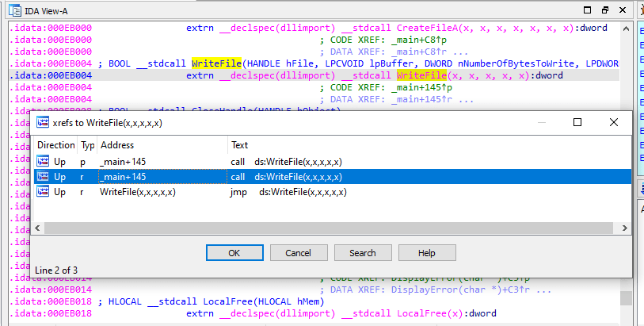Click the Search button in the xrefs dialog

(x=362, y=253)
